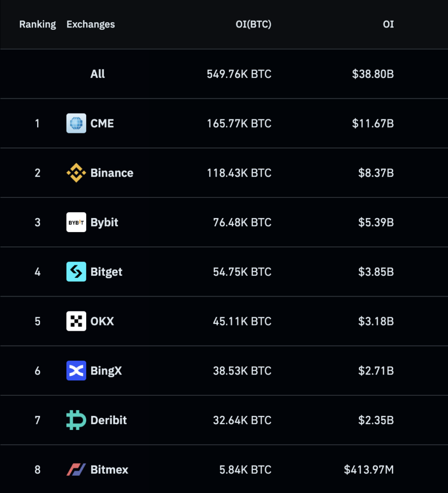Image resolution: width=448 pixels, height=493 pixels.
Task: Click the total $38.80B open interest
Action: coord(373,74)
